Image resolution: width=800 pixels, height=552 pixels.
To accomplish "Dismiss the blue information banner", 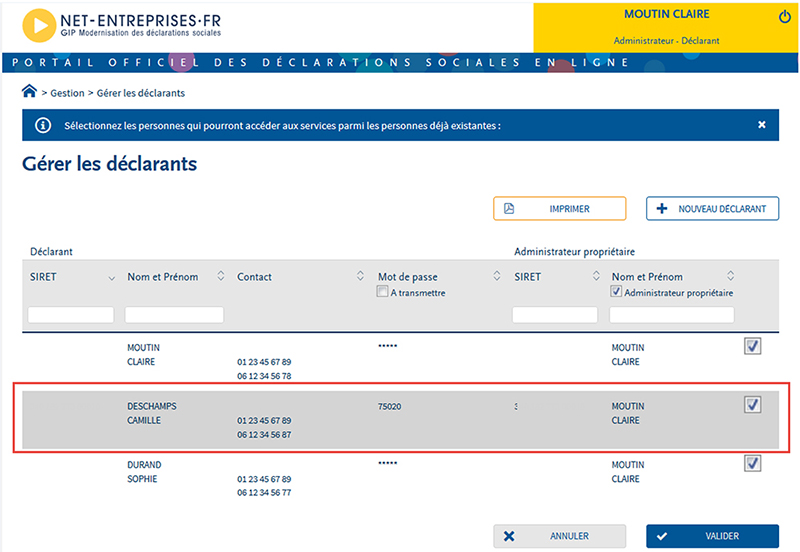I will [761, 124].
